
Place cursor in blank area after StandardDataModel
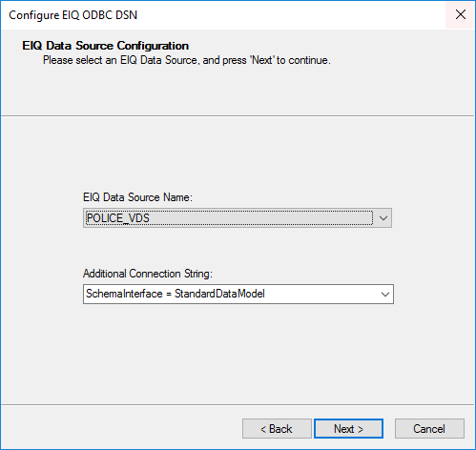321,294
